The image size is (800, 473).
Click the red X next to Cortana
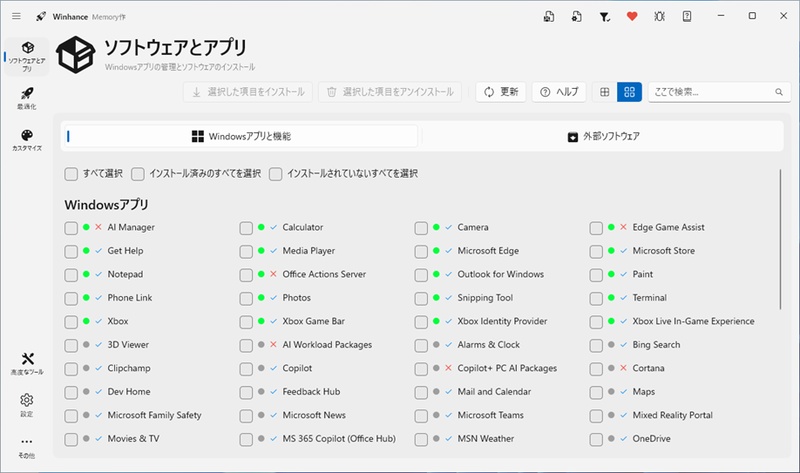(623, 368)
